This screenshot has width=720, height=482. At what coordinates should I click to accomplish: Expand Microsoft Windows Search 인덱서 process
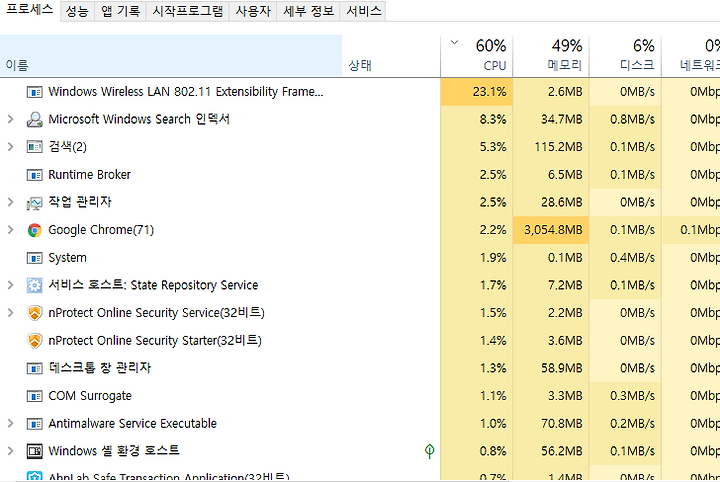pyautogui.click(x=11, y=119)
